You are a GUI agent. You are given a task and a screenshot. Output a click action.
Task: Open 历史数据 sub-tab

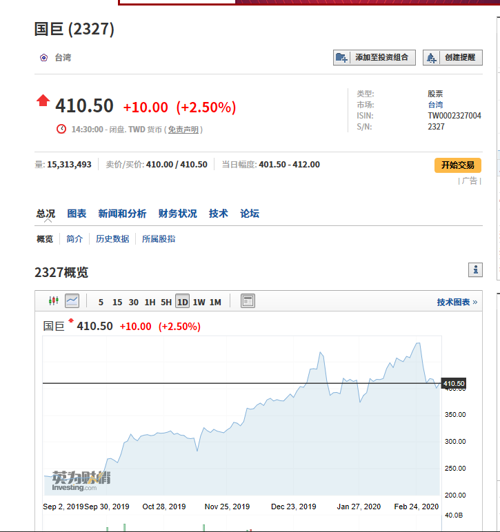(x=112, y=239)
